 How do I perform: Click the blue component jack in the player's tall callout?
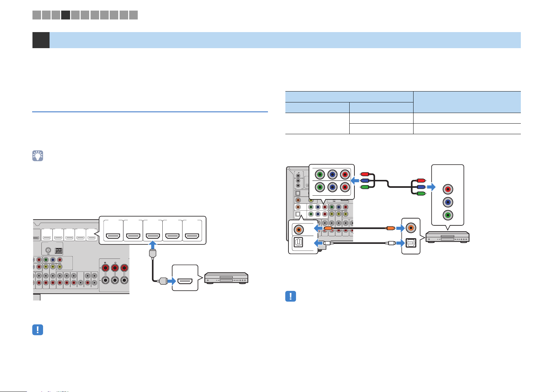tap(448, 202)
